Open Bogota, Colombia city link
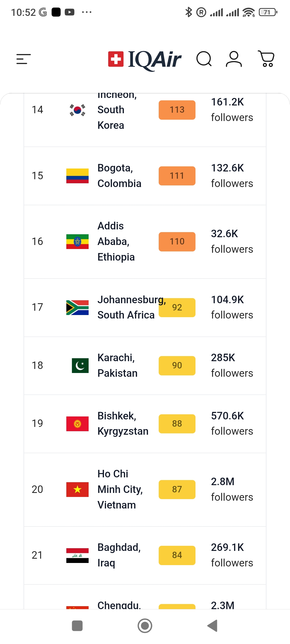This screenshot has height=644, width=290. (x=119, y=176)
